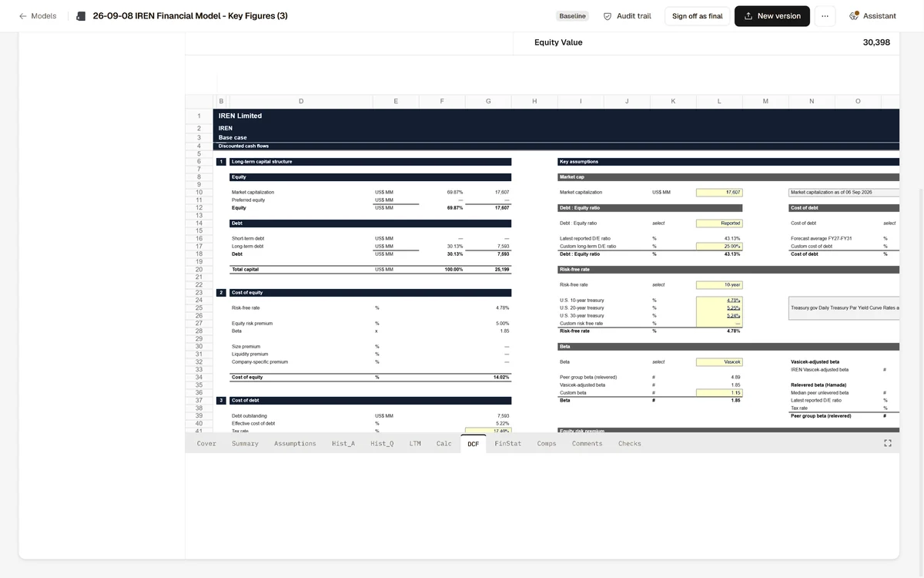Open the Hist_Q sheet tab
Viewport: 924px width, 578px height.
coord(382,444)
